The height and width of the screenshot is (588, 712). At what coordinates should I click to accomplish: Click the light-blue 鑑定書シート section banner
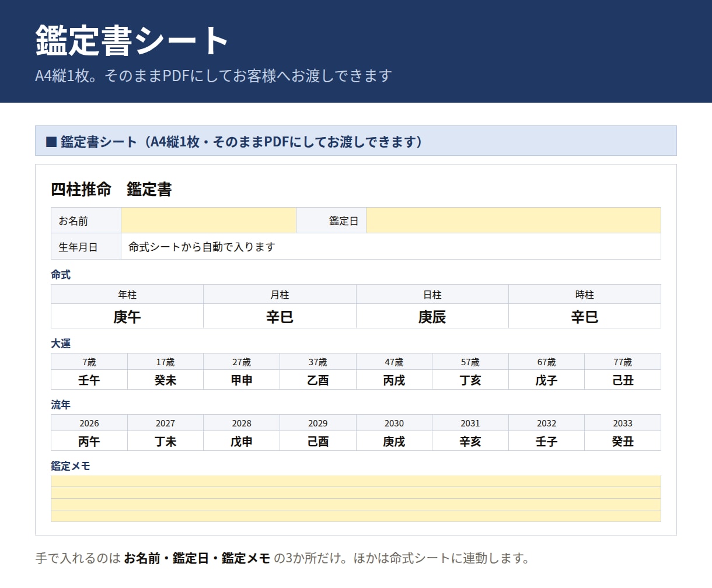[x=356, y=141]
